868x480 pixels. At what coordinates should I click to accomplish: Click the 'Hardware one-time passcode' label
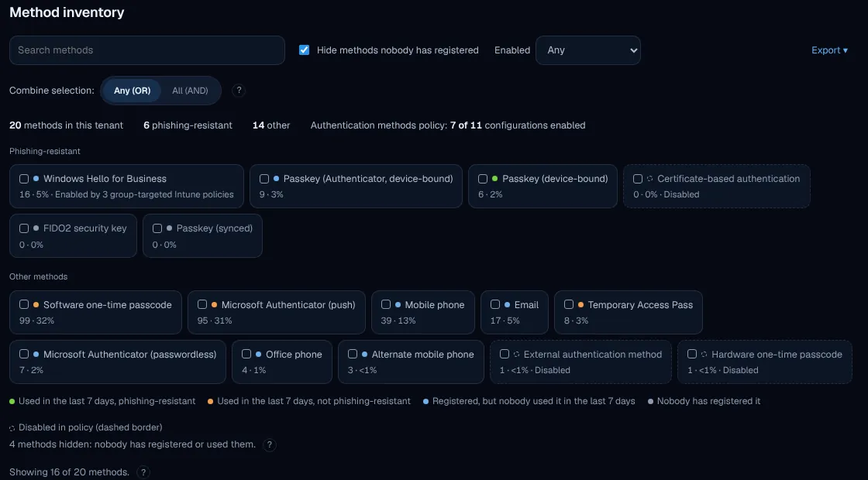point(777,355)
